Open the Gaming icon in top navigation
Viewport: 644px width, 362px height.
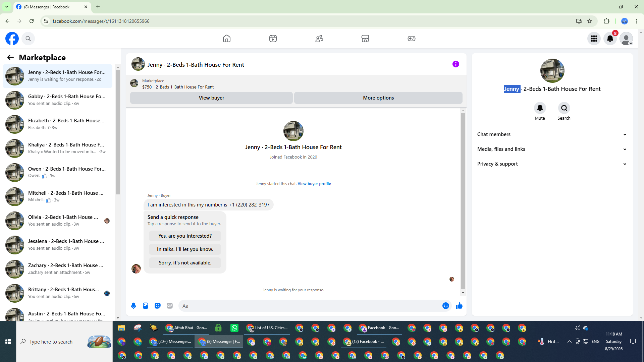[412, 39]
